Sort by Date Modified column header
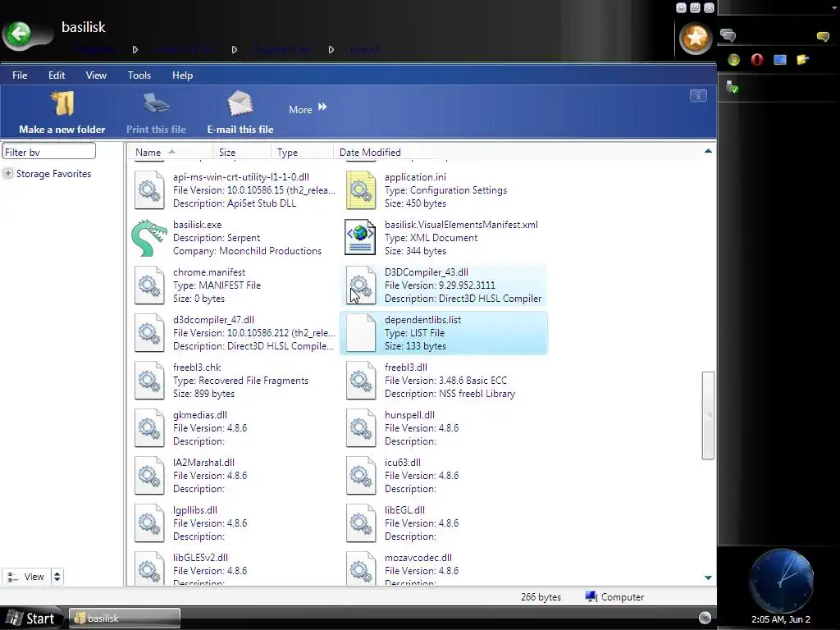 (370, 152)
